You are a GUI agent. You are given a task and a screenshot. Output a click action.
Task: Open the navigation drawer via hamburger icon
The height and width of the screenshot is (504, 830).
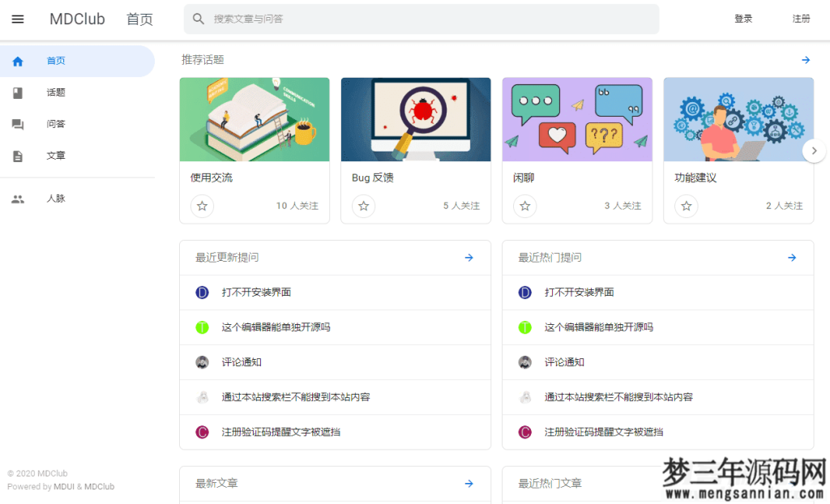(x=18, y=19)
